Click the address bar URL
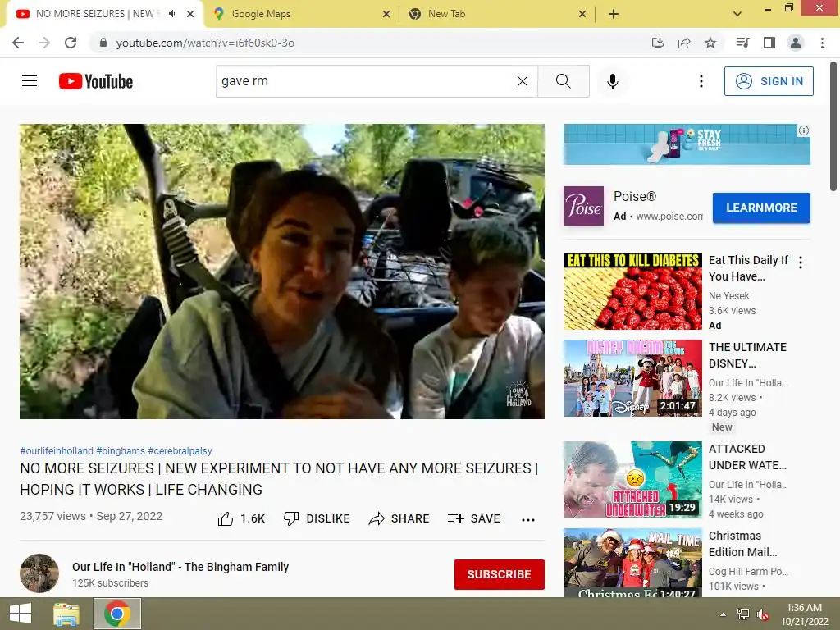The width and height of the screenshot is (840, 630). [205, 43]
